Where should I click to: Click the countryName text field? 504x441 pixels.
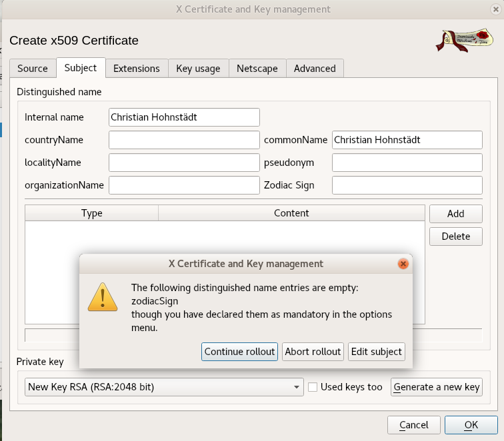coord(184,140)
